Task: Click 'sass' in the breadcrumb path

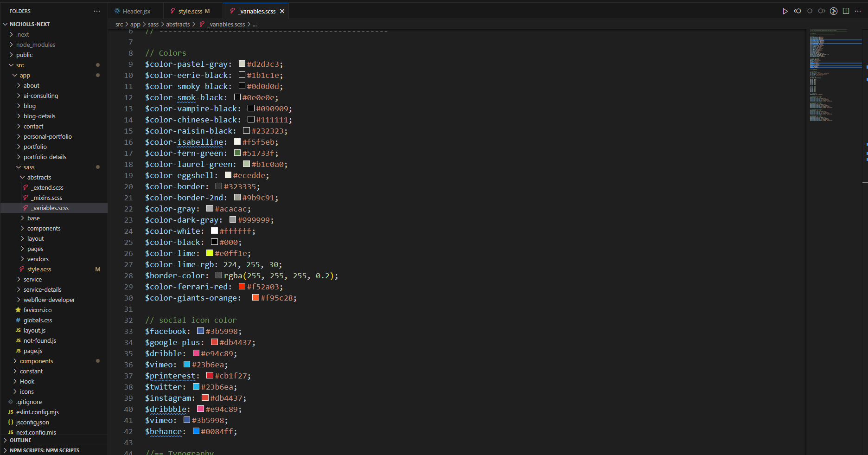Action: [153, 24]
